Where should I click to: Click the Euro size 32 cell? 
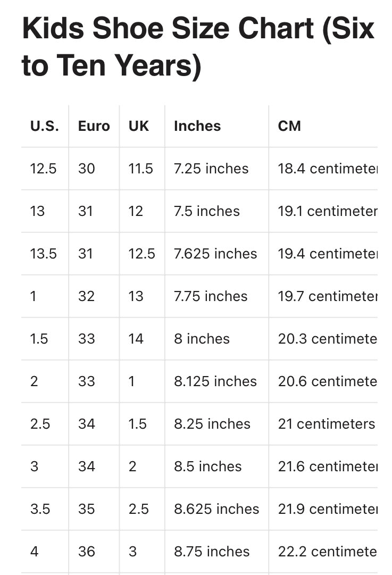[x=86, y=296]
